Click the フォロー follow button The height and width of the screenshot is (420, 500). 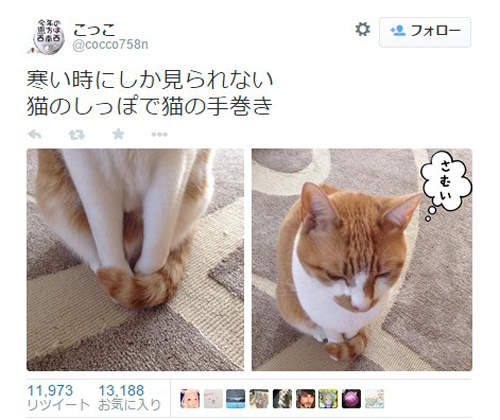(425, 32)
